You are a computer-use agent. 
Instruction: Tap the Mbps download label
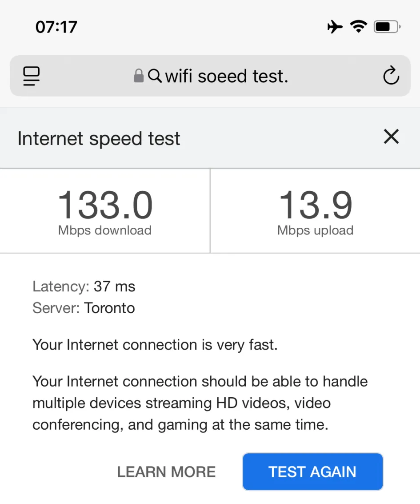click(105, 230)
